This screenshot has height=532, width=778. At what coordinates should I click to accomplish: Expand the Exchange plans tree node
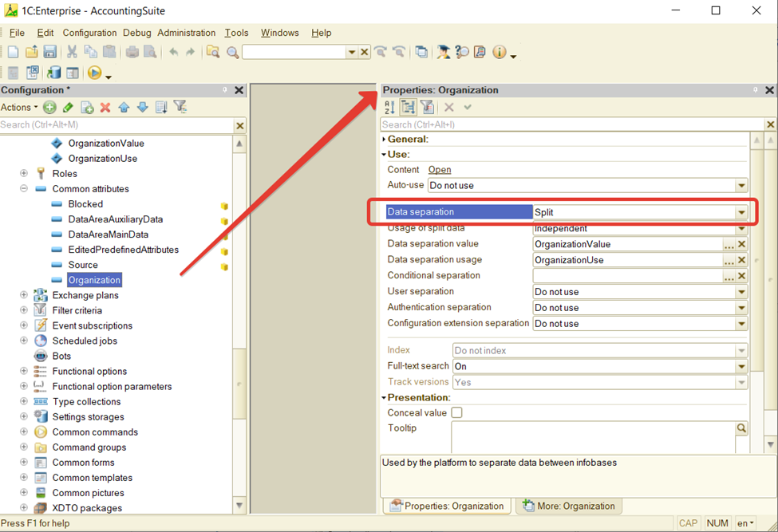coord(24,296)
